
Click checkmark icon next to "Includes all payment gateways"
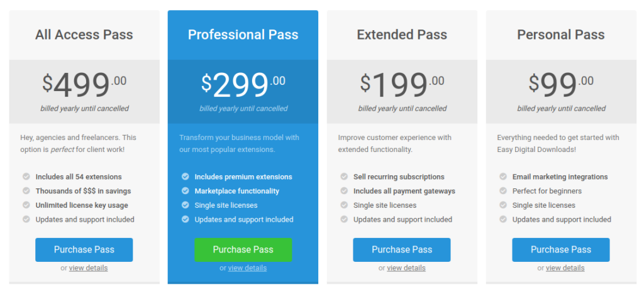click(344, 191)
